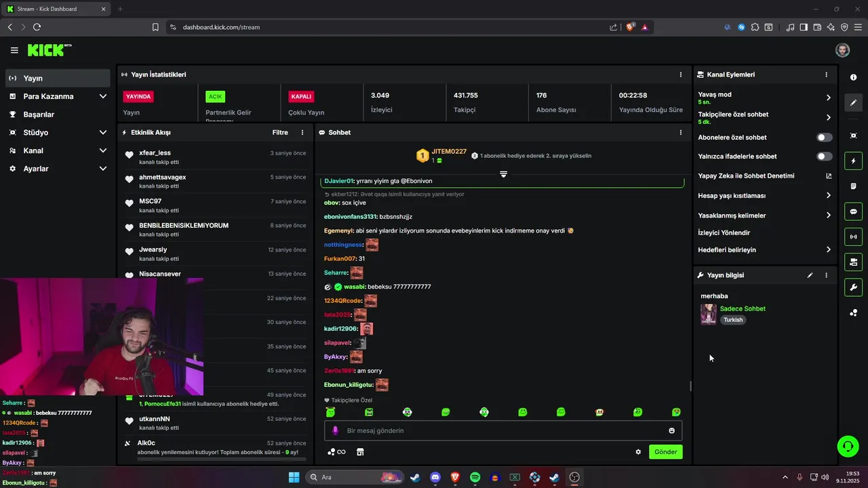Click the info icon in right sidebar
Screen dimensions: 868x488
pyautogui.click(x=853, y=77)
